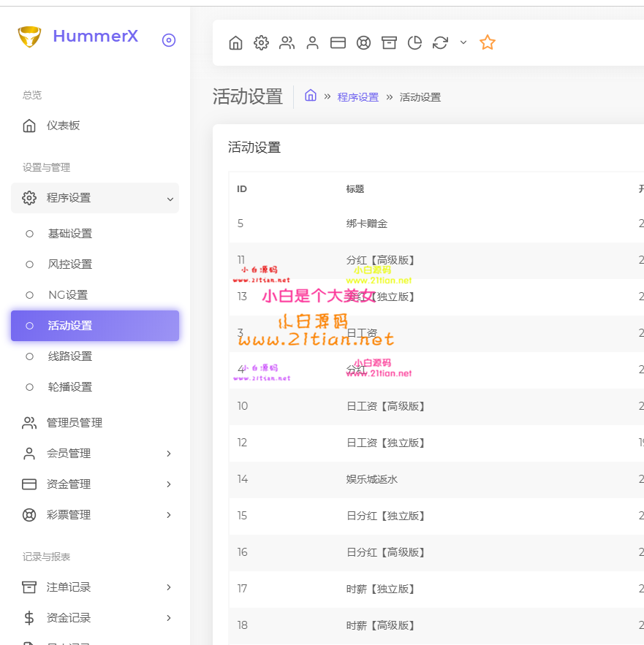This screenshot has height=645, width=644.
Task: Select 风控设置 submenu item
Action: [70, 264]
